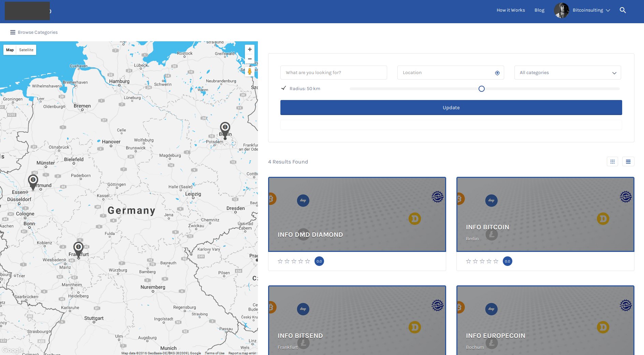This screenshot has height=355, width=644.
Task: Open Info Bitsend listing
Action: point(300,336)
